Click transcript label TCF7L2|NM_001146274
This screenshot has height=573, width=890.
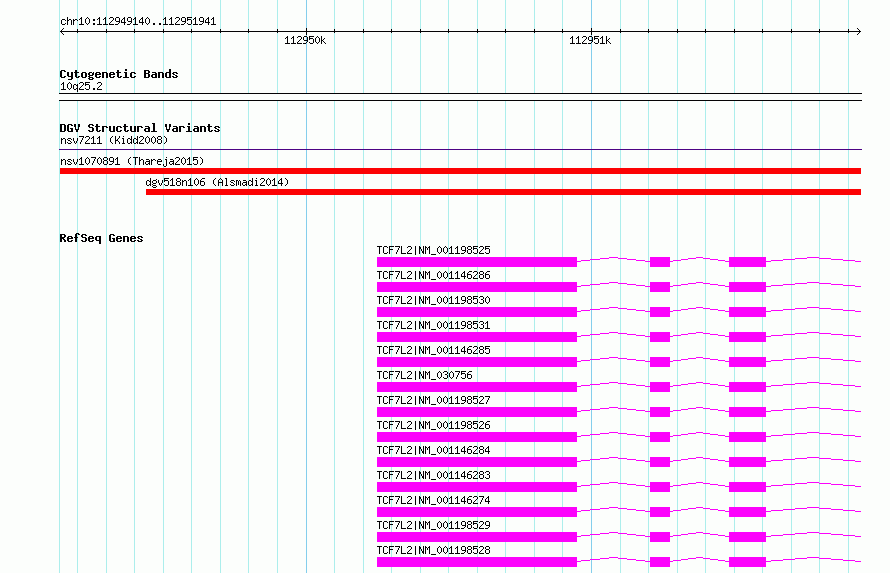[434, 500]
